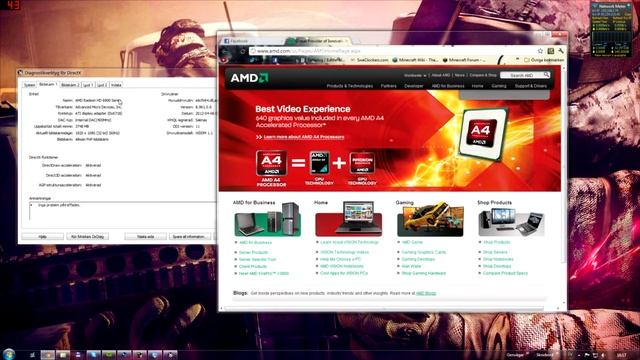Viewport: 640px width, 360px height.
Task: Click Kör 64-bitars DxDiag button
Action: (87, 236)
